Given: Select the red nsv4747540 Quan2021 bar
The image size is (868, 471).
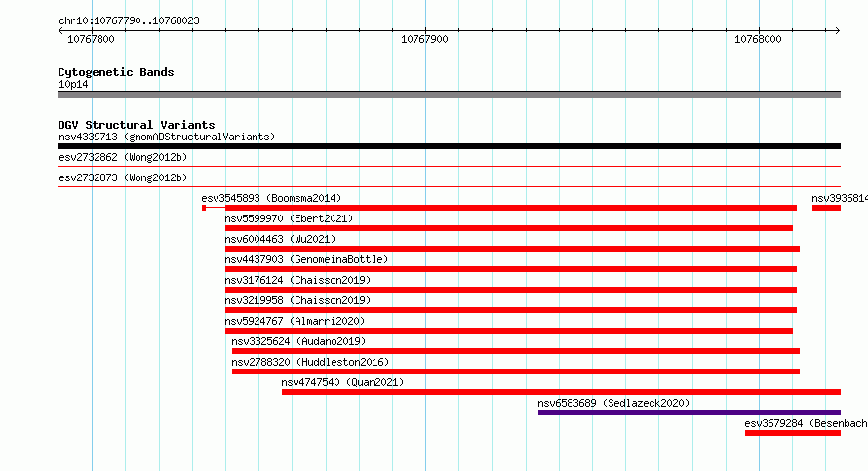Looking at the screenshot, I should pos(562,392).
